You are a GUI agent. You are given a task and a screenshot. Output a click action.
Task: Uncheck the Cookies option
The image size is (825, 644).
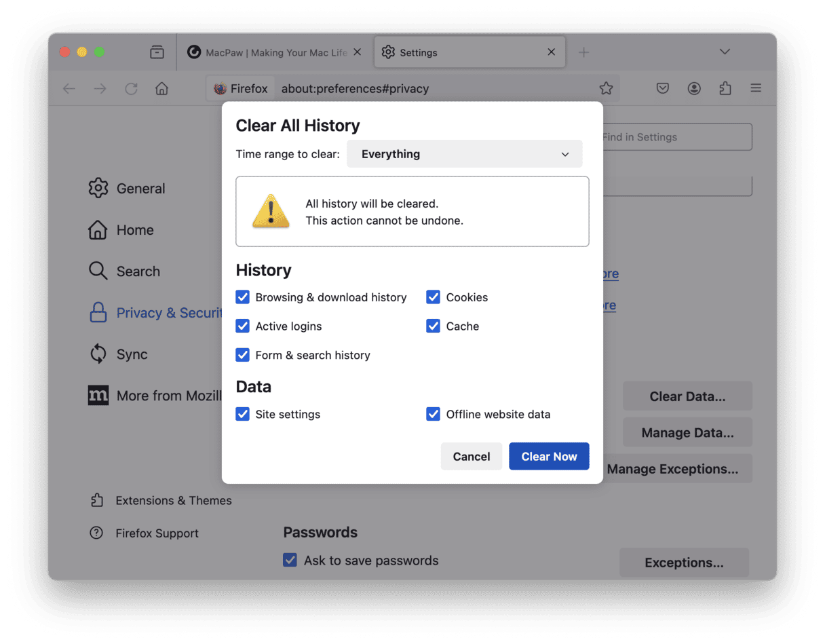point(433,297)
